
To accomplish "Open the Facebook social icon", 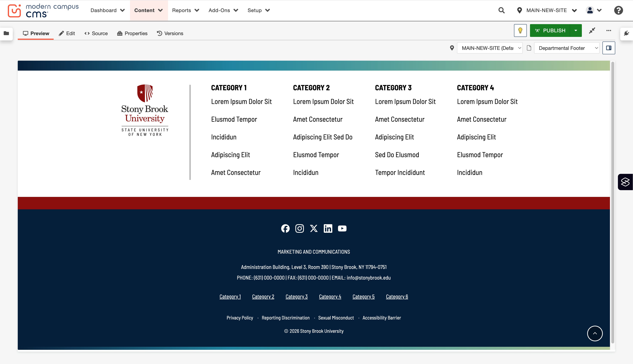I will (x=285, y=228).
